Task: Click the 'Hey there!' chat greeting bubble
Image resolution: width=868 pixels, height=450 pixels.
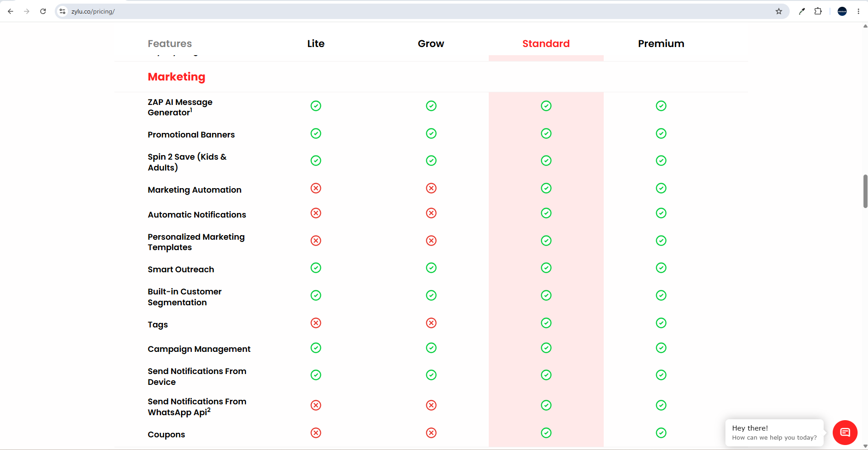Action: coord(774,432)
